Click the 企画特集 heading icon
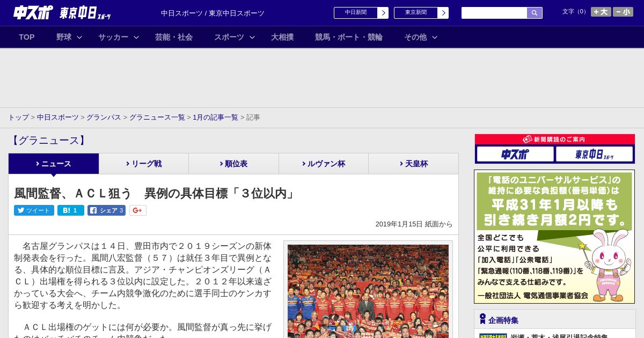 point(482,319)
